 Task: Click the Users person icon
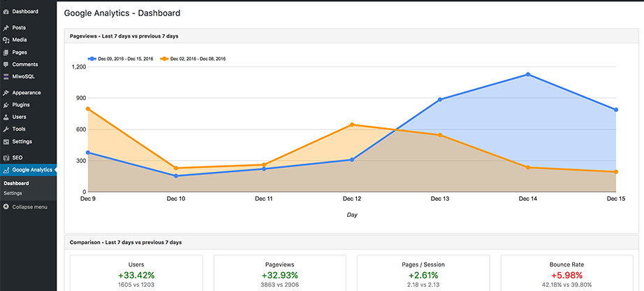[6, 117]
